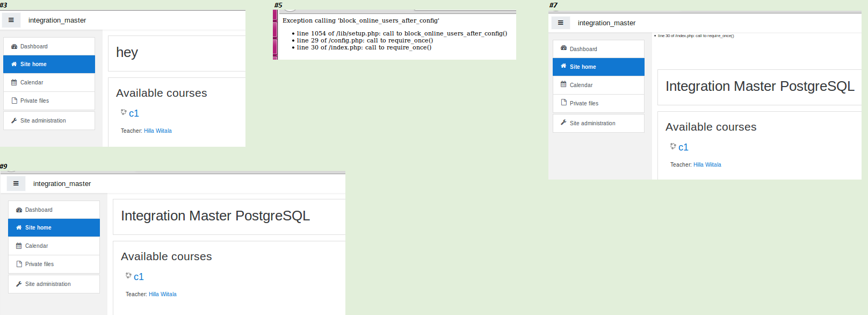Click course icon beside c1 in screenshot #7
The height and width of the screenshot is (315, 868).
point(673,146)
